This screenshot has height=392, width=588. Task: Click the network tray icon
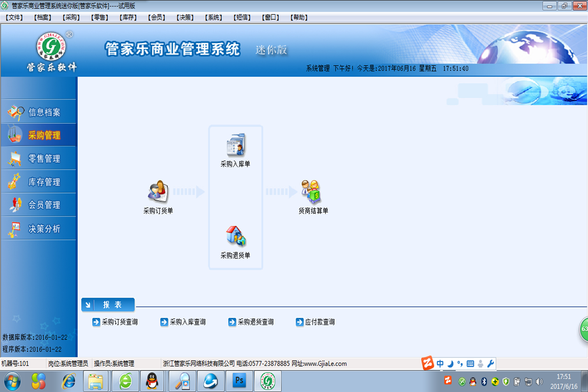[529, 382]
